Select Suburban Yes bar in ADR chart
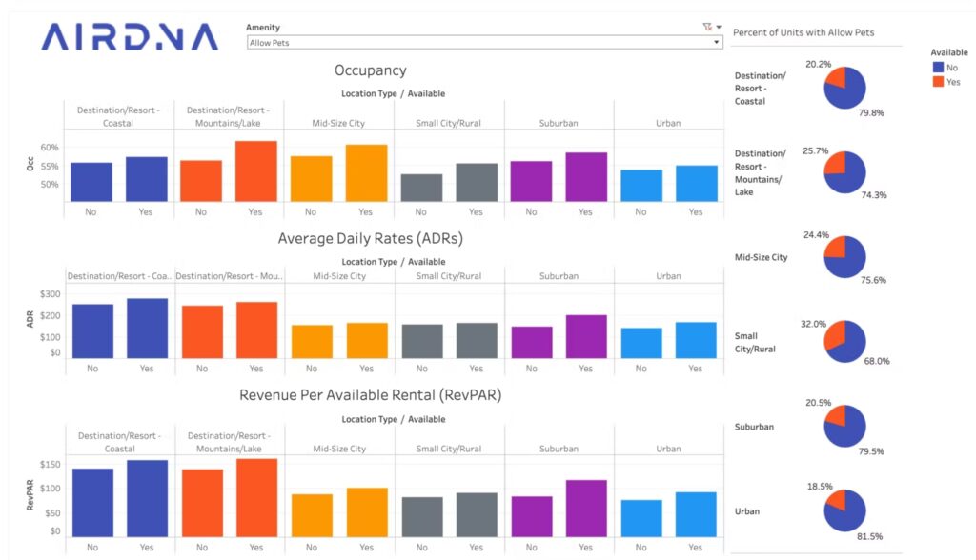The height and width of the screenshot is (560, 976). 586,336
